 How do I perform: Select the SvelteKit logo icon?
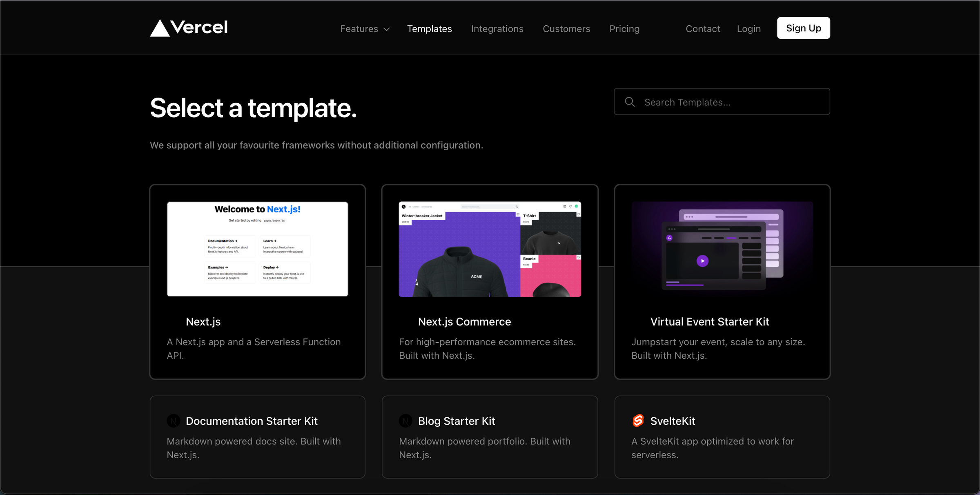[x=638, y=421]
